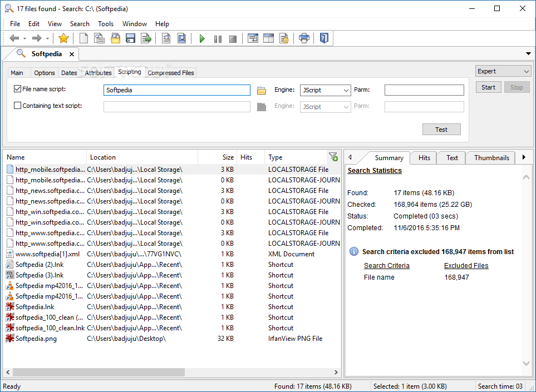Open the help book icon
The width and height of the screenshot is (536, 392).
click(324, 38)
